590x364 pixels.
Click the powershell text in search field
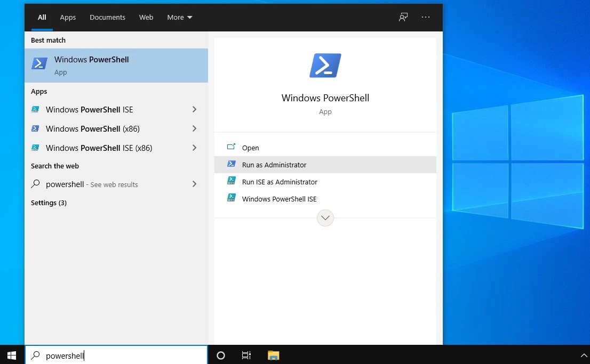[x=65, y=355]
